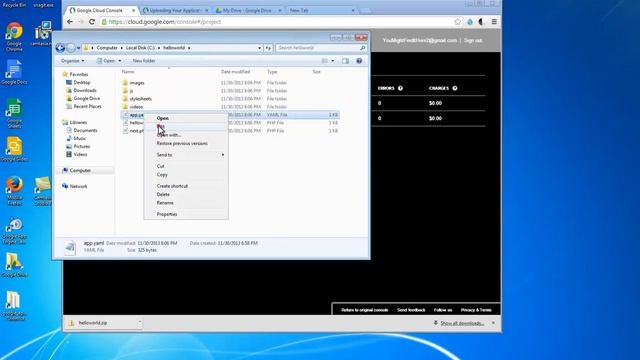Bookmark page with Chrome star icon
The height and width of the screenshot is (360, 640).
[x=458, y=22]
